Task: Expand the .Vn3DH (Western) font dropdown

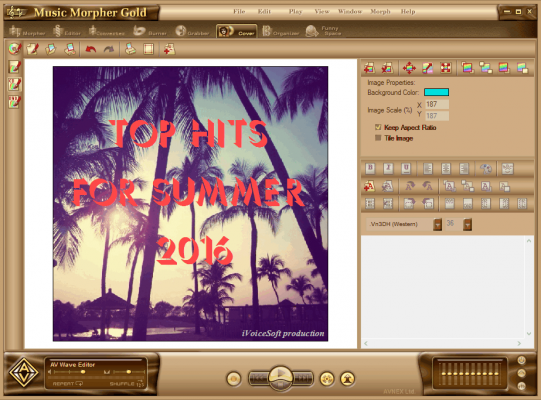Action: [x=437, y=224]
